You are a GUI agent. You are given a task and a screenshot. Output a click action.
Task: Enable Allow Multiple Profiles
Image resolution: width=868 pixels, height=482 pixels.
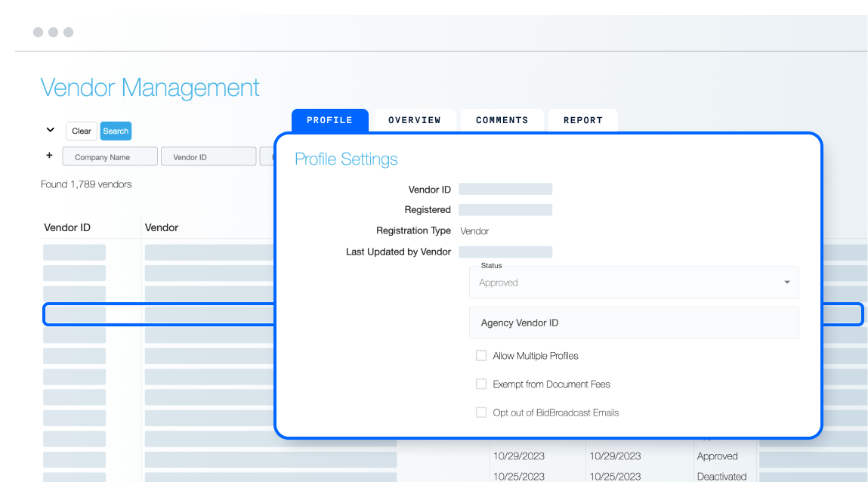click(x=481, y=355)
